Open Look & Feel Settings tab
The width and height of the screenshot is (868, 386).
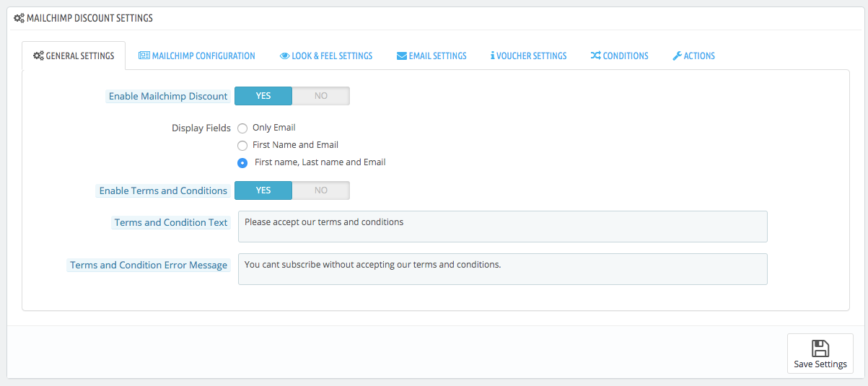[326, 56]
